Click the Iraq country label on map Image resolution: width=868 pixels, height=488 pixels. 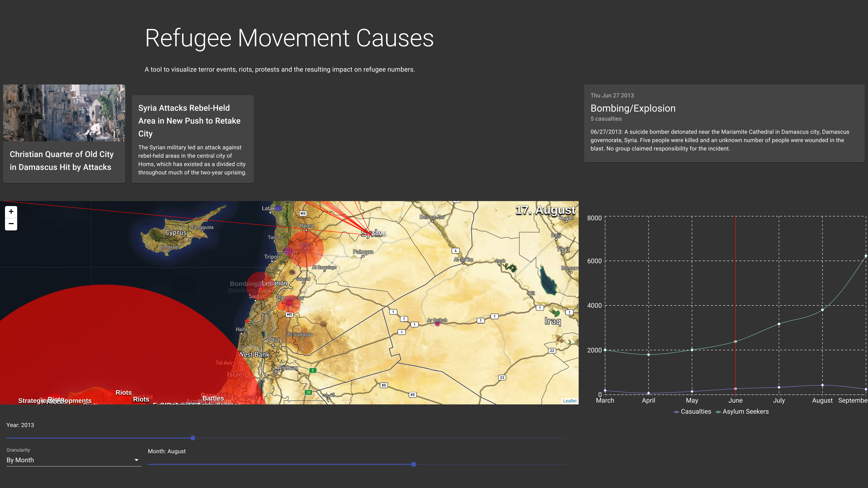tap(553, 321)
